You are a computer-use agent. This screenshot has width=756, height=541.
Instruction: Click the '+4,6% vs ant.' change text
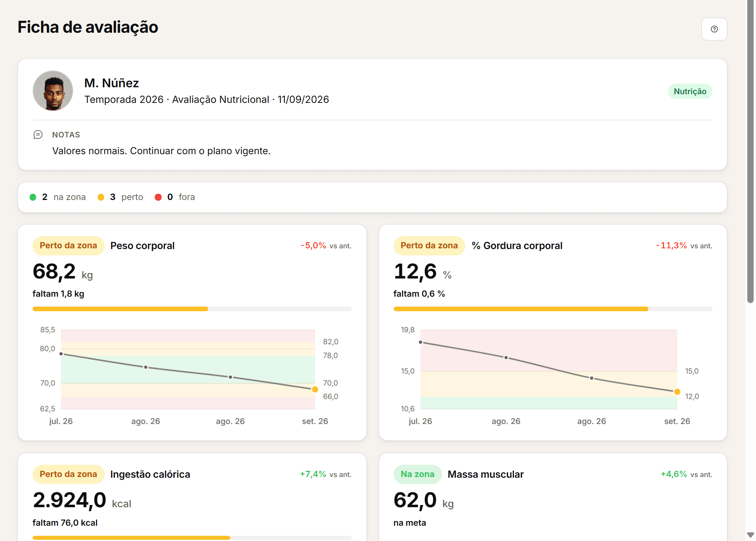click(x=686, y=474)
